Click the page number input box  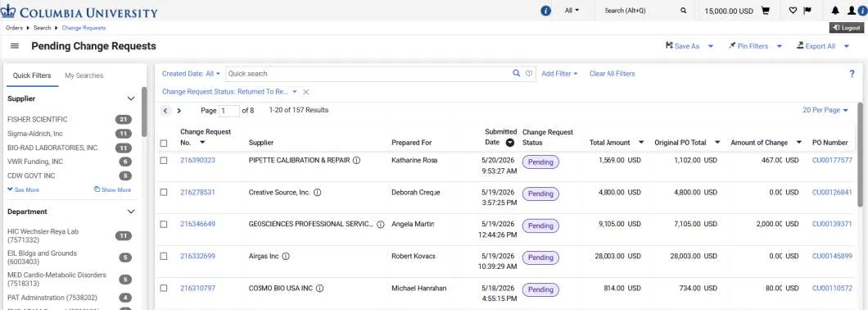pos(229,111)
